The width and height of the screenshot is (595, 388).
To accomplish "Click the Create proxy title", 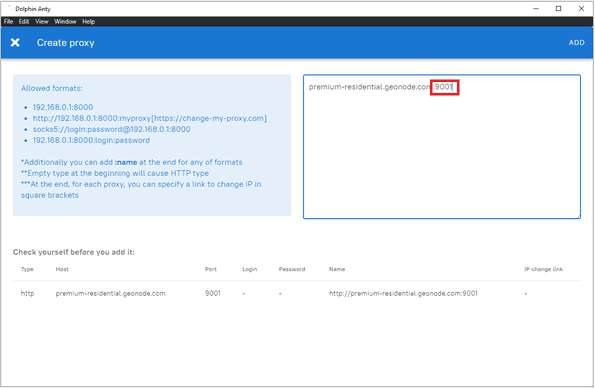I will pyautogui.click(x=66, y=43).
